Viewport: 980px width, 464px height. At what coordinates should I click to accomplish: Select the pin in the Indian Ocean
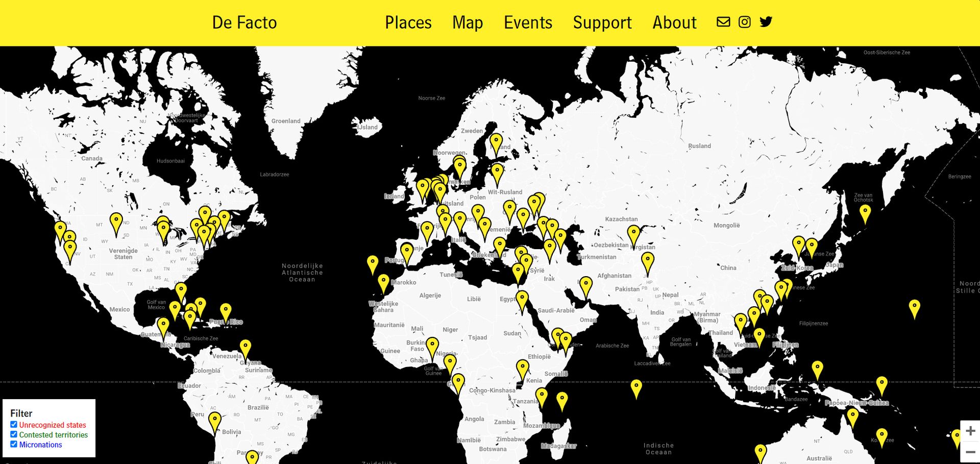pos(636,387)
